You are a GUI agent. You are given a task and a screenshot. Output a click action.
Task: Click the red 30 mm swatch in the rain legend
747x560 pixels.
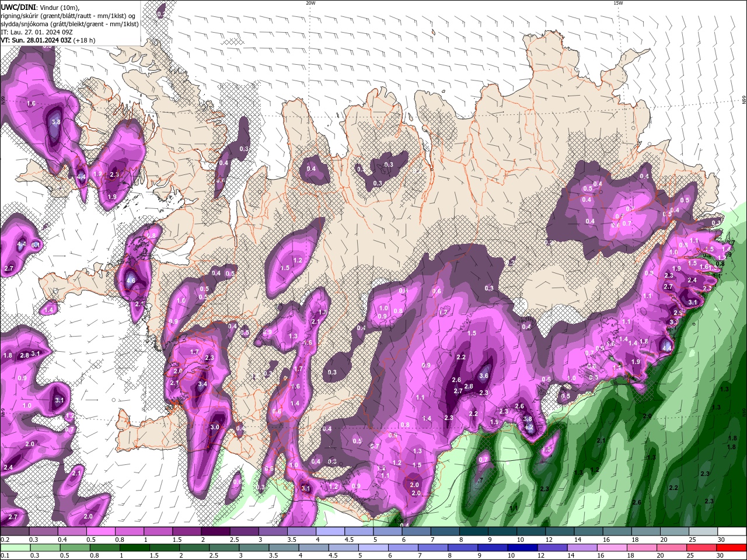732,547
